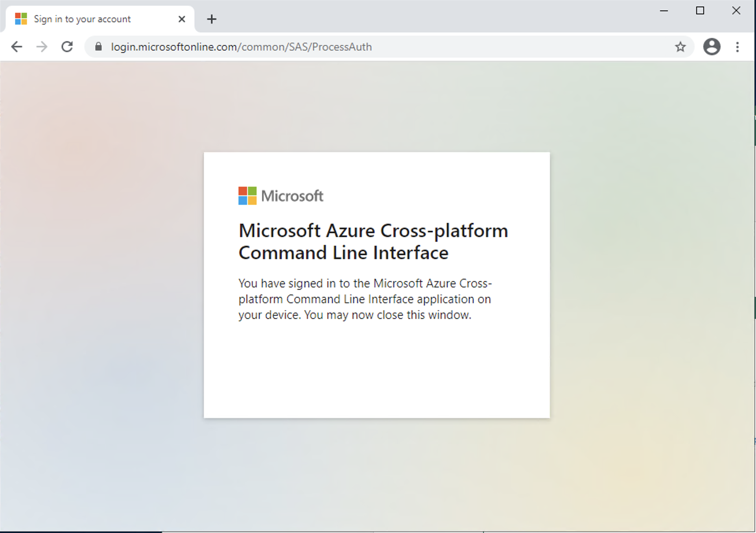Go back to the previous page
This screenshot has height=533, width=756.
(x=17, y=47)
